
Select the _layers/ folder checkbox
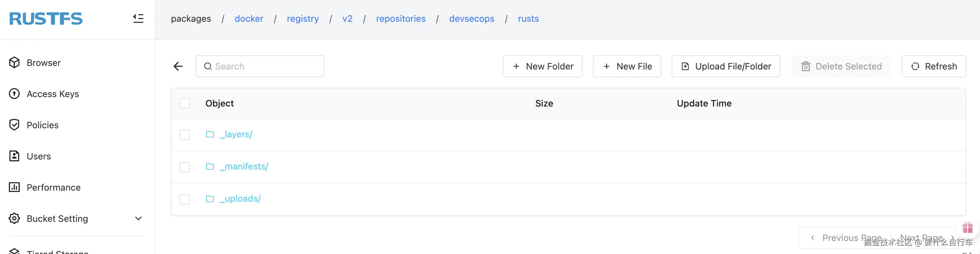[185, 134]
